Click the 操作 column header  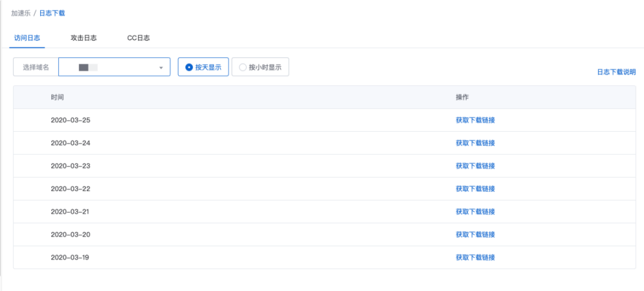point(462,97)
